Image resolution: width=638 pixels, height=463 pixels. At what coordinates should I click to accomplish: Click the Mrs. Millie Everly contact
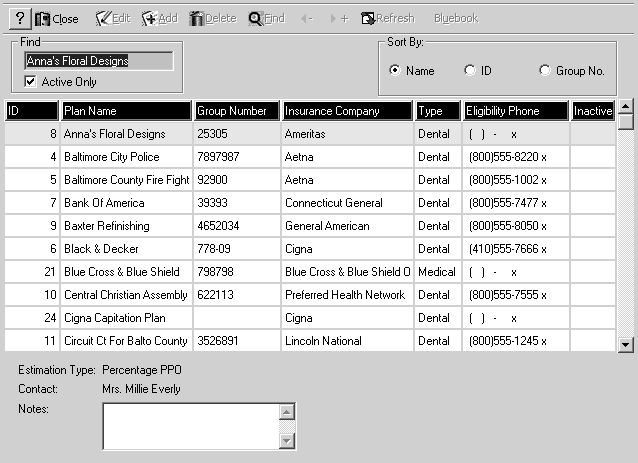click(141, 389)
